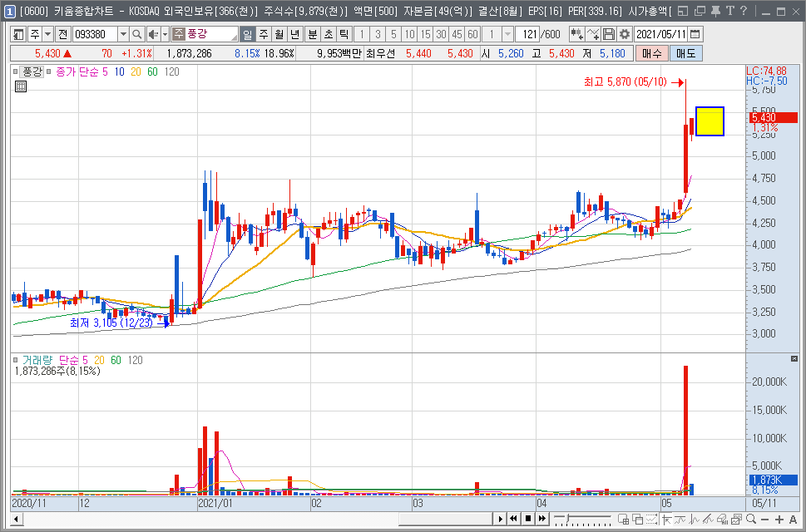Click the title bar layout window icon
This screenshot has height=532, width=806.
[x=683, y=11]
